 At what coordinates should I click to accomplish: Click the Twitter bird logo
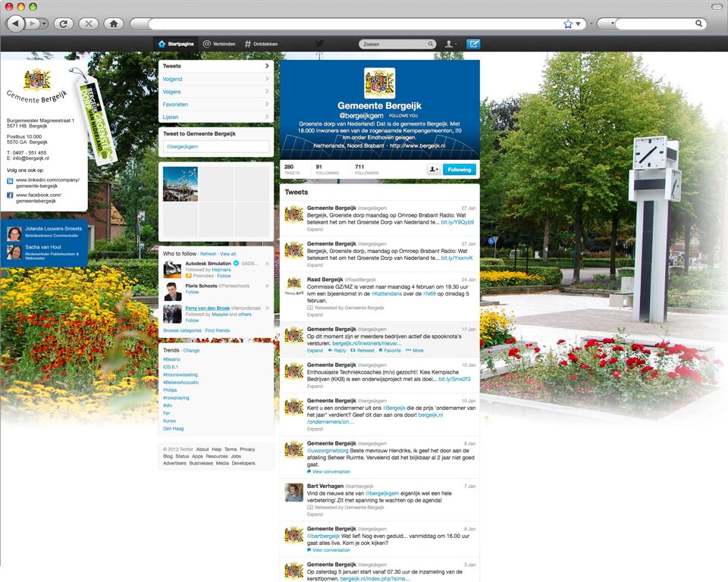319,44
